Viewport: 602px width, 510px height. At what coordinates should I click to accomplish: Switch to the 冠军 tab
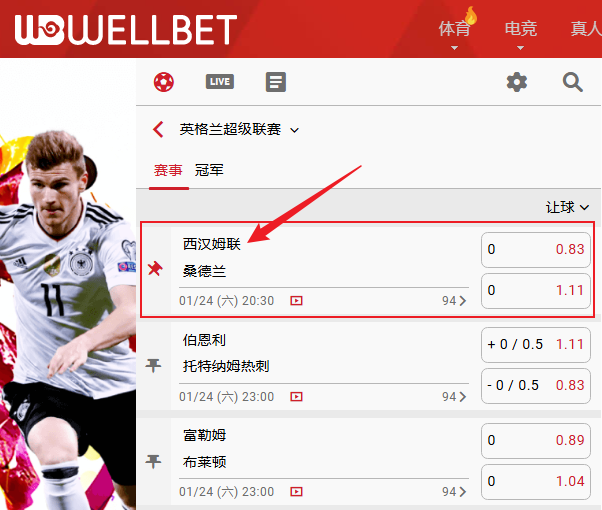coord(209,170)
